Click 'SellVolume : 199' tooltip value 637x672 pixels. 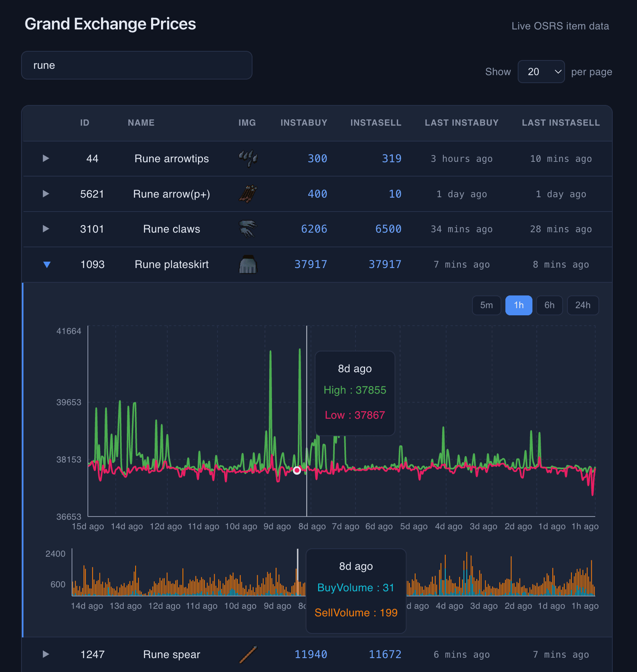tap(356, 613)
